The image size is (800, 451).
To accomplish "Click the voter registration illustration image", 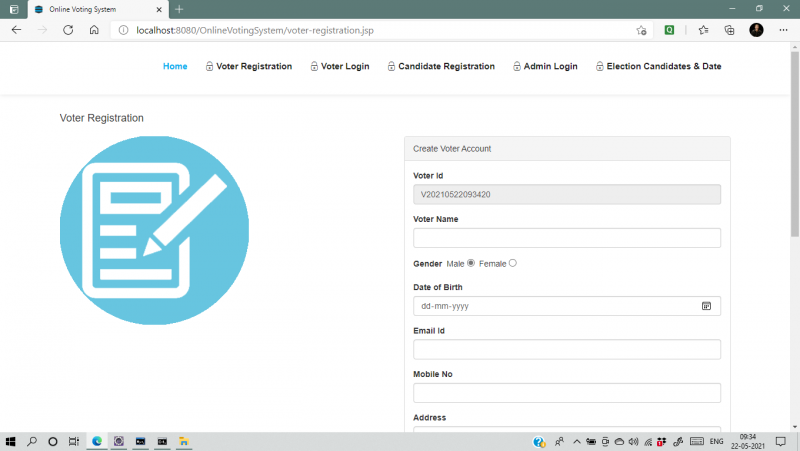I will 154,230.
